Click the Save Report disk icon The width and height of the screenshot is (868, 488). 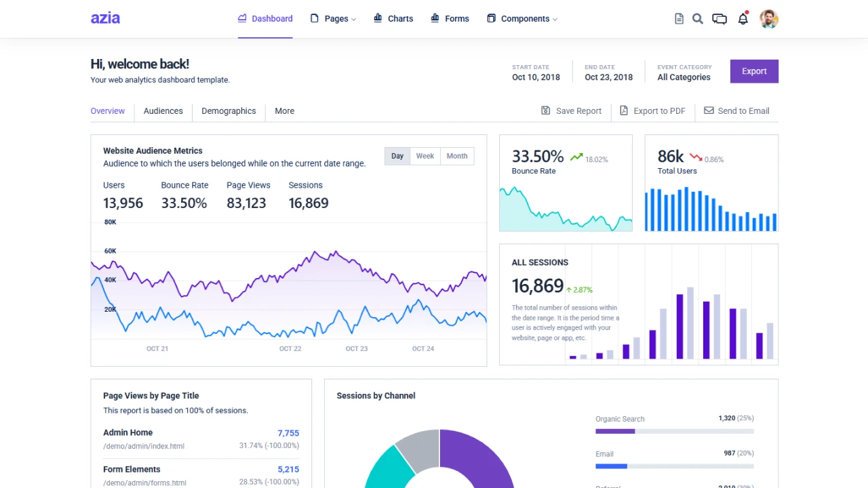click(546, 110)
